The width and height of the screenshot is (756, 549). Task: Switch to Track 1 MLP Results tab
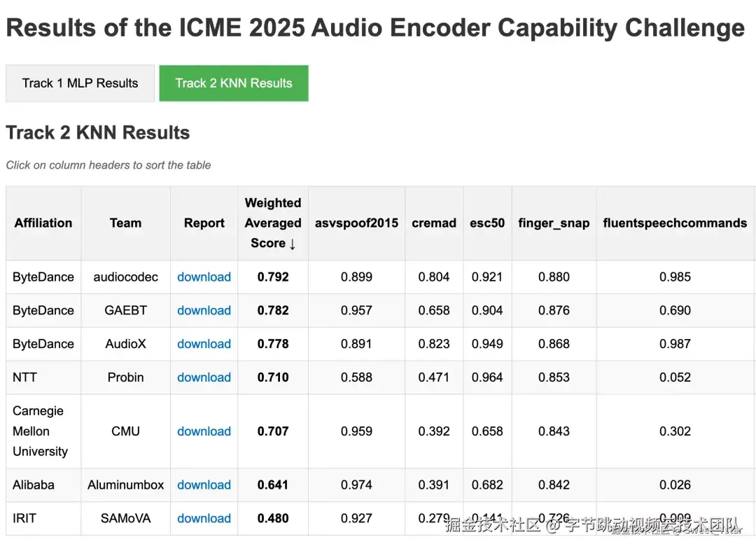click(x=80, y=83)
